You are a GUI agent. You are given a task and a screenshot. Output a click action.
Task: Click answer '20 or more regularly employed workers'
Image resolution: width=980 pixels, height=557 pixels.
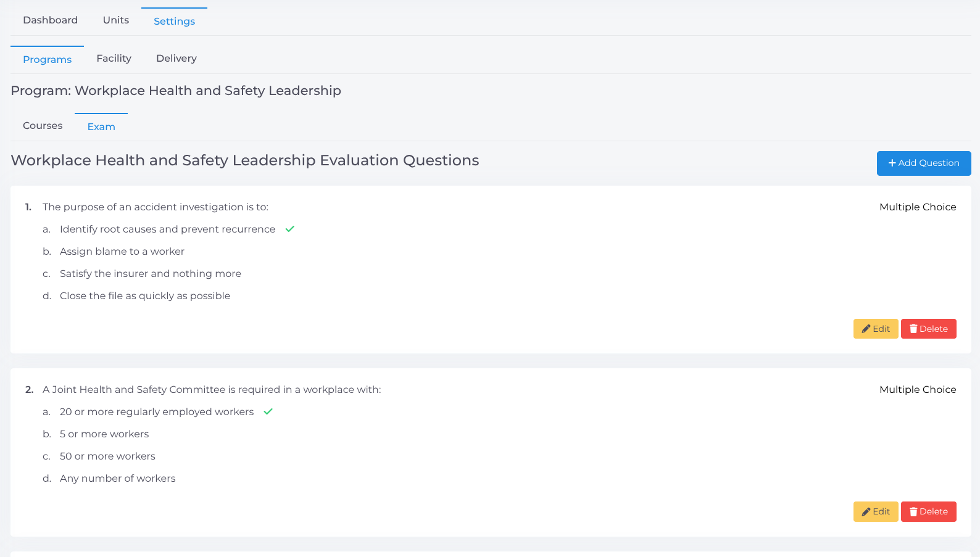[x=157, y=412]
